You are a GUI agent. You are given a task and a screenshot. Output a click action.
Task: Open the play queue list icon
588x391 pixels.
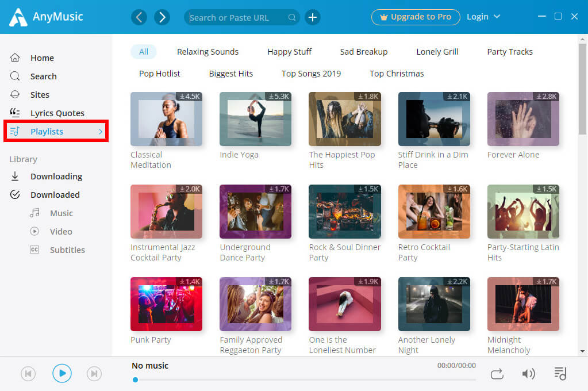[x=560, y=373]
